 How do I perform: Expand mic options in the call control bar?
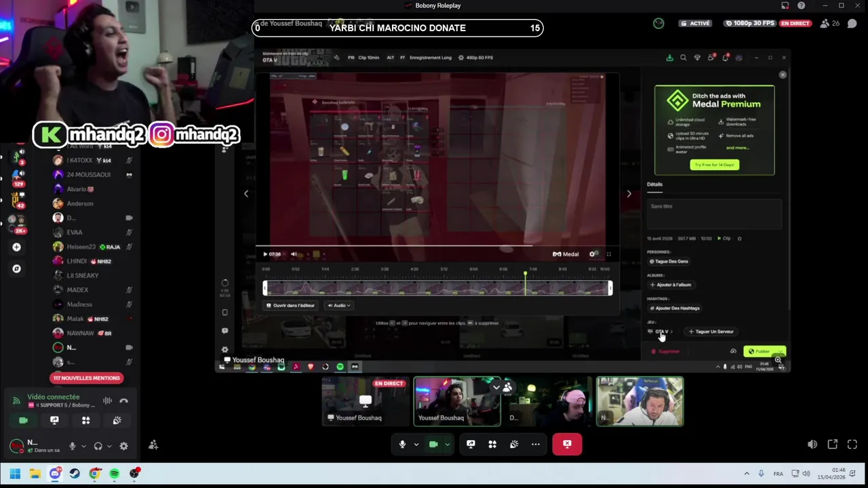(416, 445)
